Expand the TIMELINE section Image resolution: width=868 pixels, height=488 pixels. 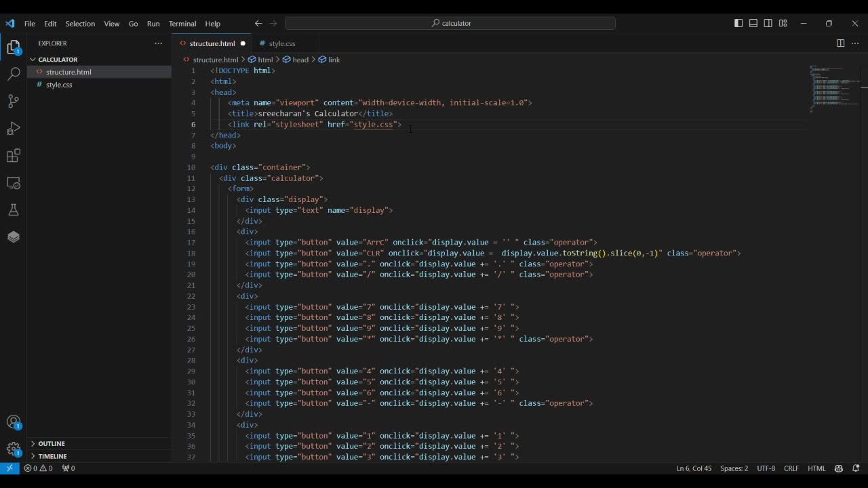coord(52,456)
